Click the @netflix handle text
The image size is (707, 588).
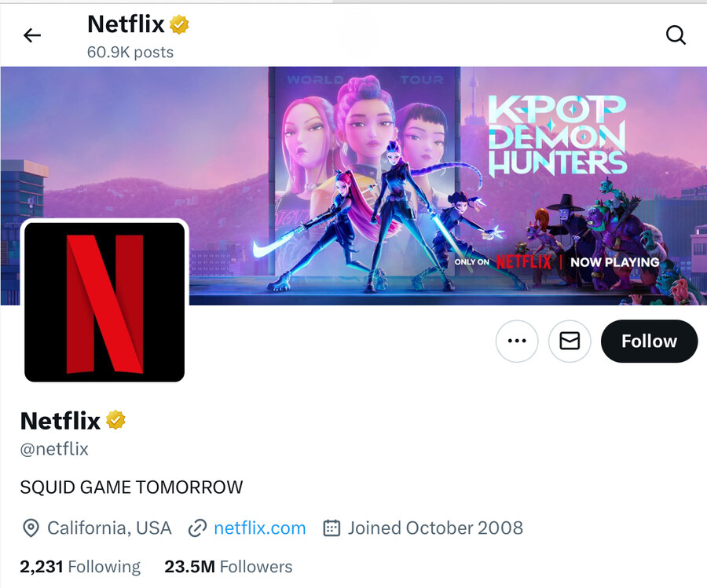pos(54,449)
